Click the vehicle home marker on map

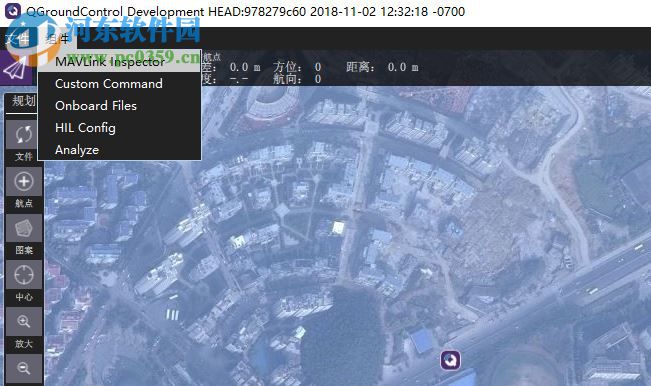pyautogui.click(x=450, y=360)
